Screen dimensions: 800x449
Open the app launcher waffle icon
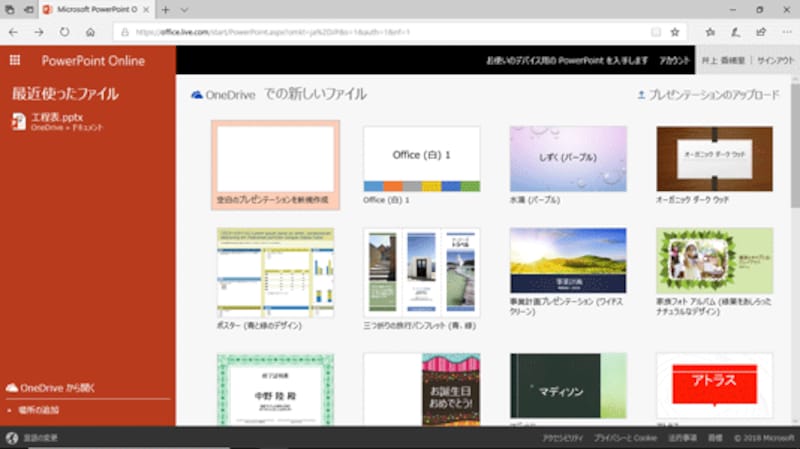point(15,60)
